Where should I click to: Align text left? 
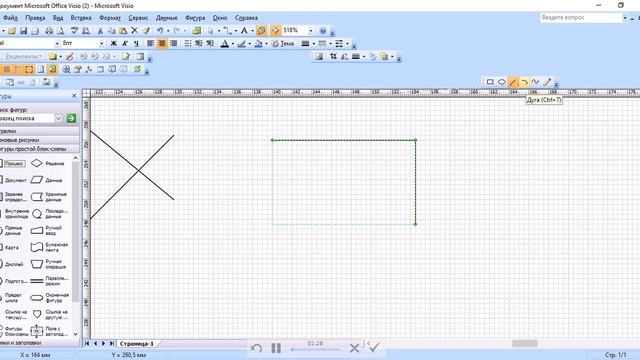pyautogui.click(x=151, y=43)
